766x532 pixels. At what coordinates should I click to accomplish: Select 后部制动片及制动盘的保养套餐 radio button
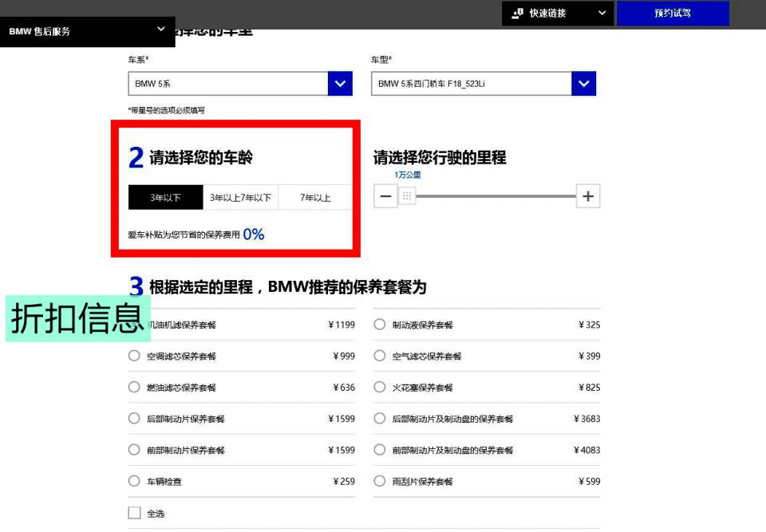(380, 418)
